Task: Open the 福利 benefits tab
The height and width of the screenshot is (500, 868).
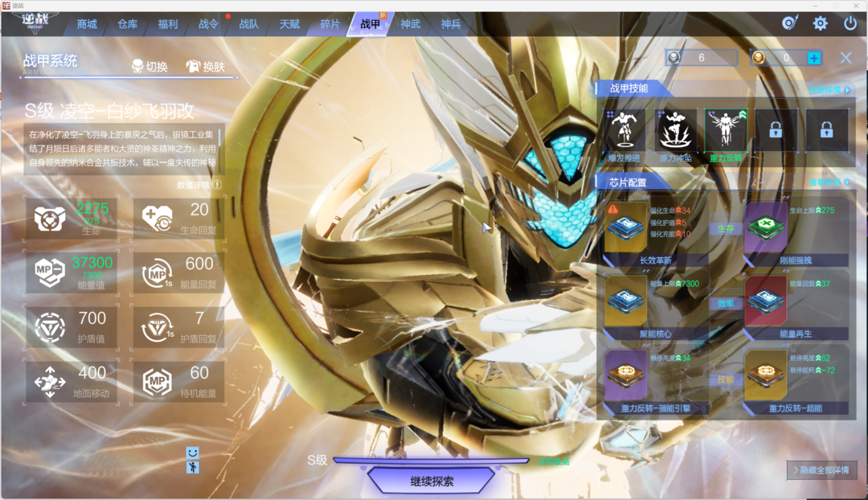Action: click(168, 24)
